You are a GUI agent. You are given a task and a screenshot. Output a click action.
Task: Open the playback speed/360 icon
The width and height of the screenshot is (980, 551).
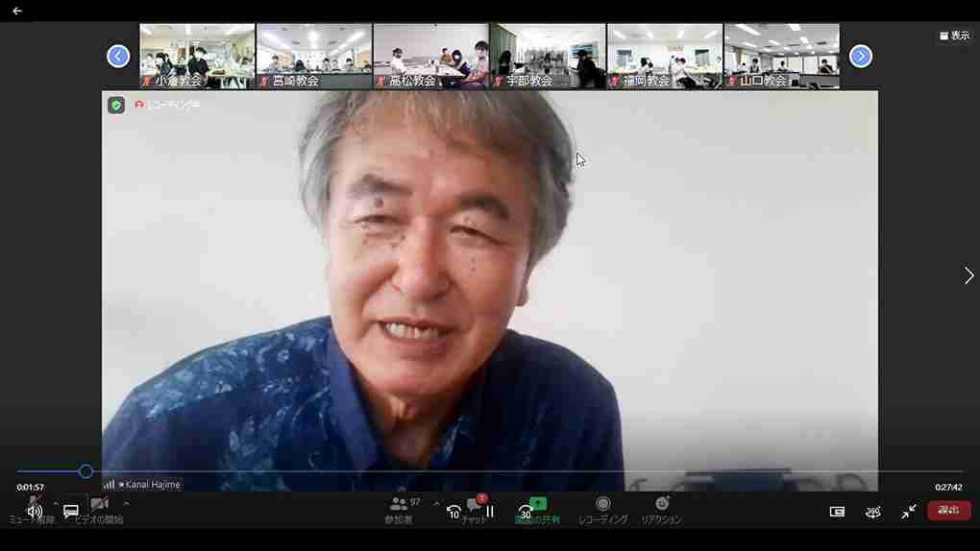click(873, 512)
